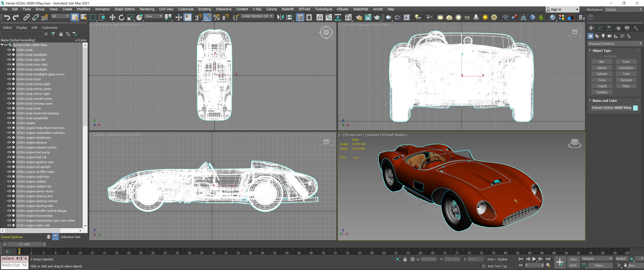Click the yellow sun light icon
Image resolution: width=644 pixels, height=270 pixels.
[x=485, y=17]
